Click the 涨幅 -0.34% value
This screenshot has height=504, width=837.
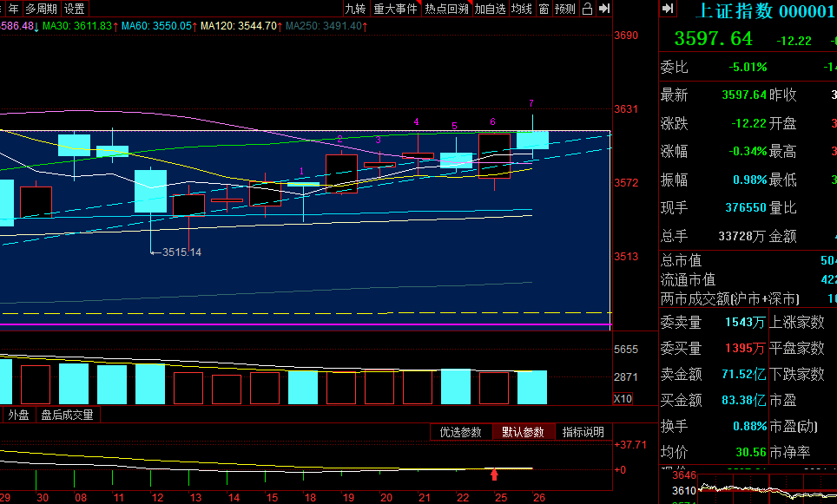pos(748,151)
